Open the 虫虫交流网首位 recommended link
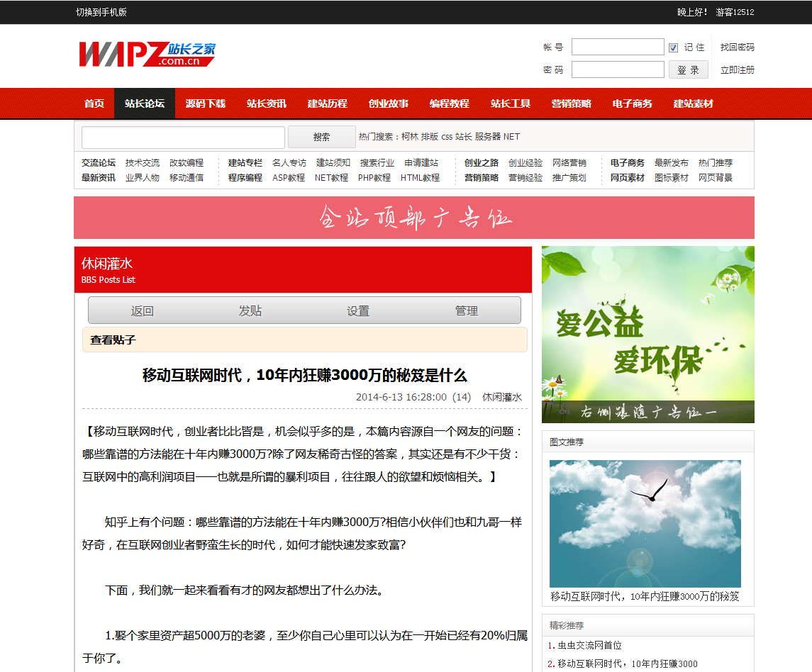This screenshot has height=672, width=812. coord(589,645)
